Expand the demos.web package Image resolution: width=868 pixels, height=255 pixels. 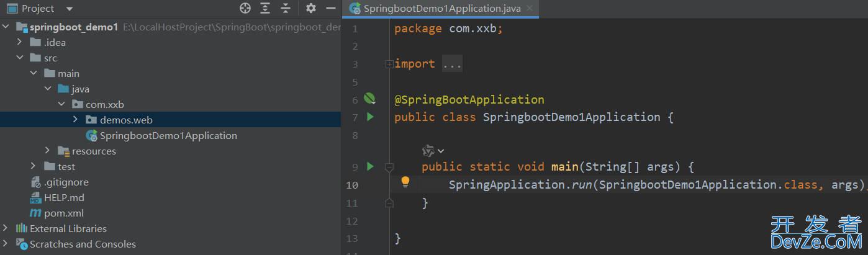pos(75,120)
